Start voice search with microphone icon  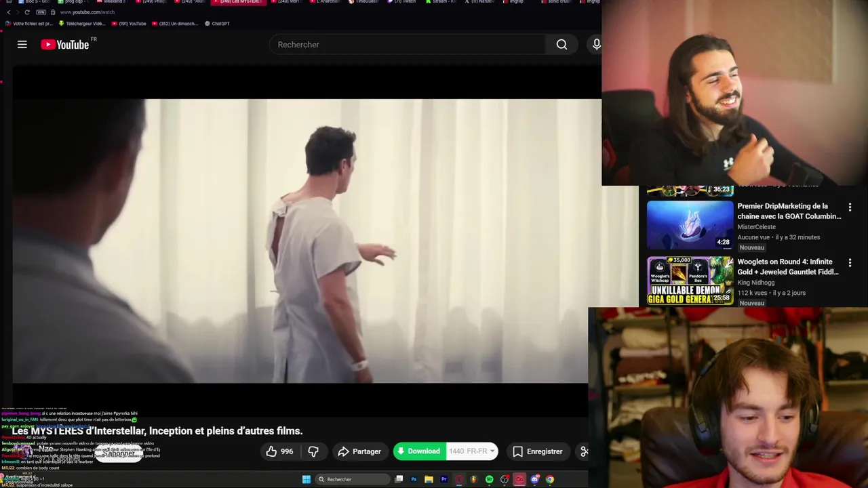pos(596,45)
